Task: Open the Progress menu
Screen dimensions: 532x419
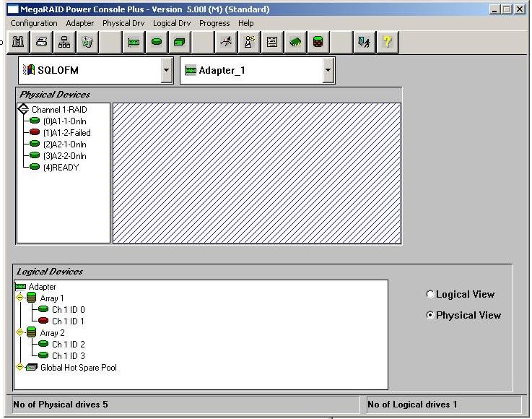Action: pyautogui.click(x=214, y=23)
